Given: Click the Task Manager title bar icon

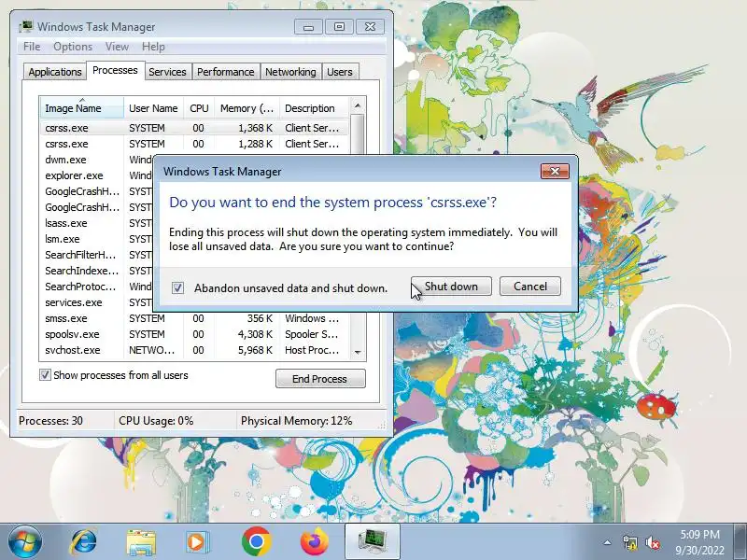Looking at the screenshot, I should point(26,27).
